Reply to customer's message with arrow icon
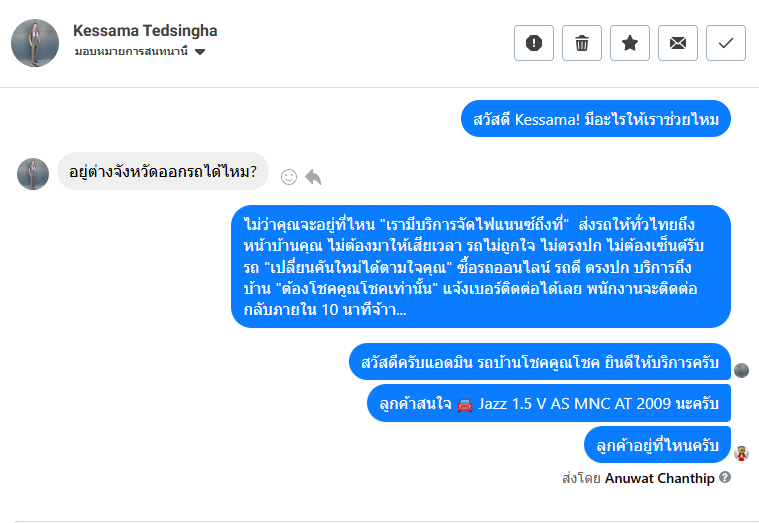 [x=313, y=177]
